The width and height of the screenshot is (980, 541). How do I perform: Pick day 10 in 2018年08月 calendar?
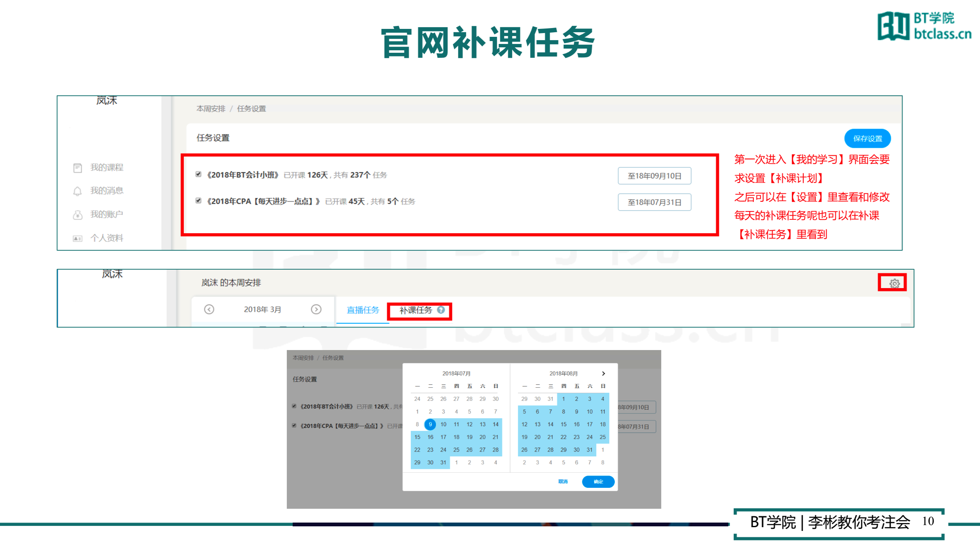[x=590, y=412]
